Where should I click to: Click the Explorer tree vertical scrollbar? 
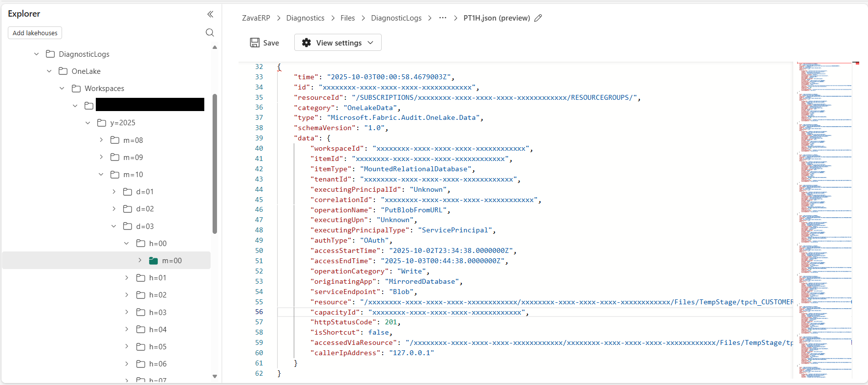pyautogui.click(x=215, y=164)
